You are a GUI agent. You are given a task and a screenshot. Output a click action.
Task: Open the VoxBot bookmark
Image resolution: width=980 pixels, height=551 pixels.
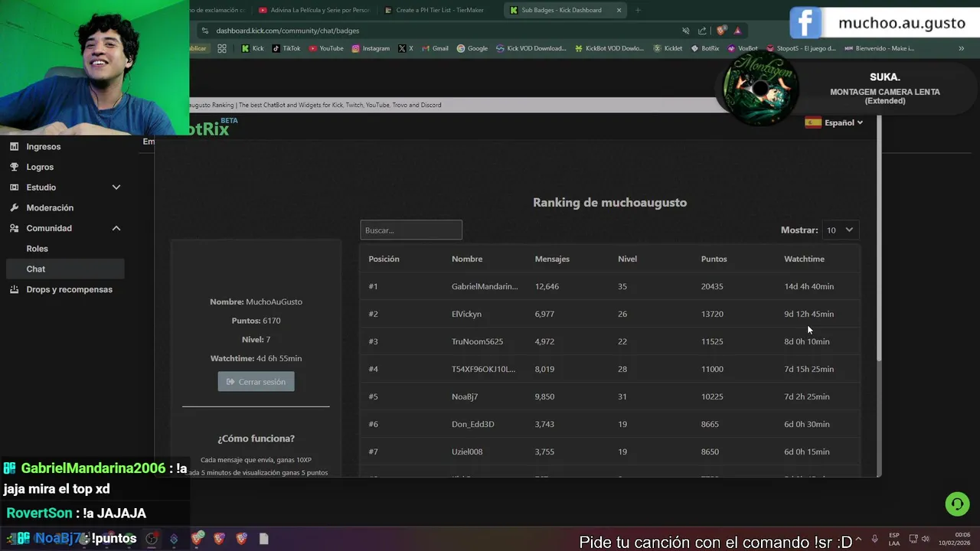coord(743,48)
